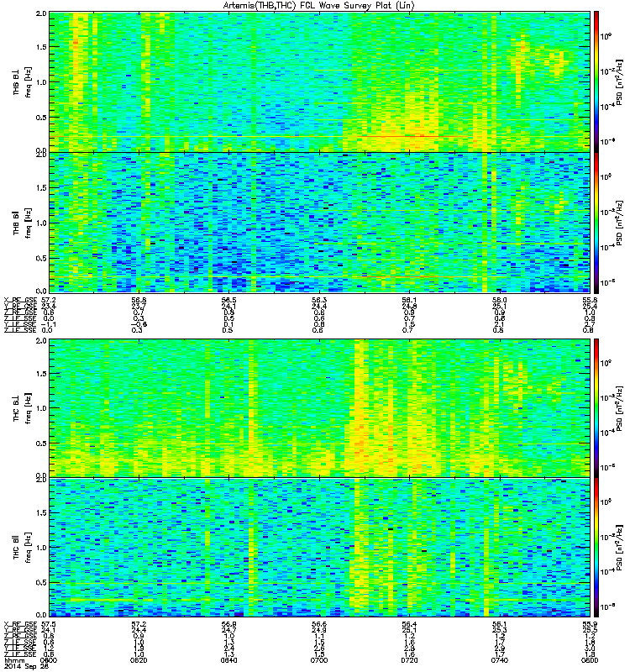Click the PSD [nT²/Hz] label of the THC B-perpendicular panel
The image size is (630, 672).
[x=618, y=407]
